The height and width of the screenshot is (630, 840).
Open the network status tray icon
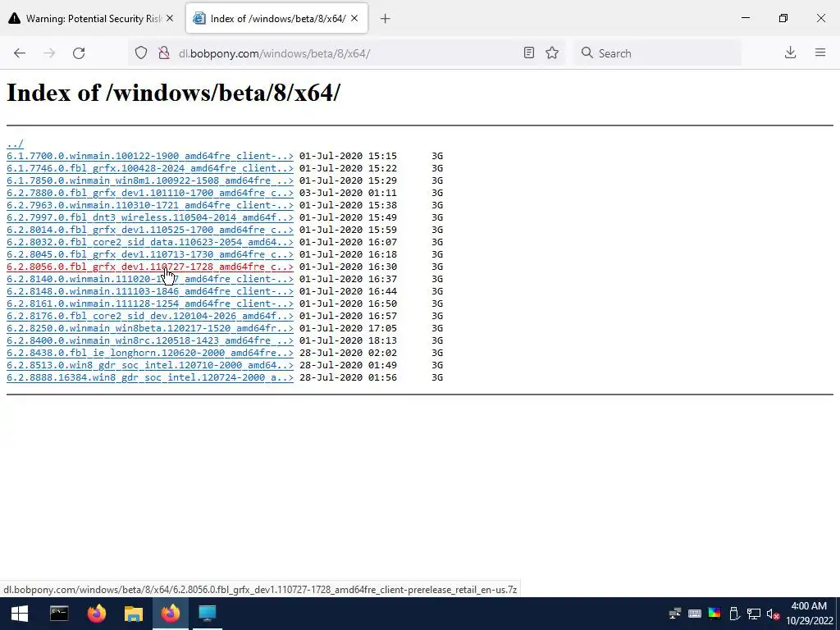click(x=754, y=614)
